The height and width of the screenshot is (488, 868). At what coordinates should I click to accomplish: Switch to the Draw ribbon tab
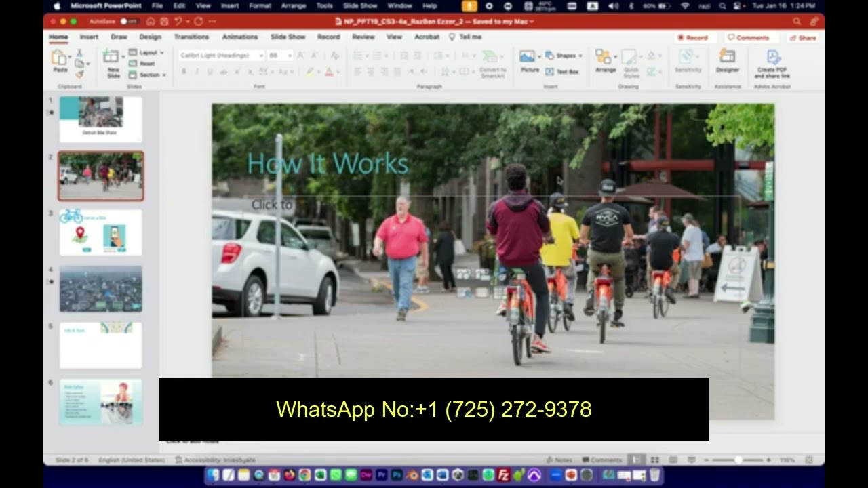click(x=119, y=37)
